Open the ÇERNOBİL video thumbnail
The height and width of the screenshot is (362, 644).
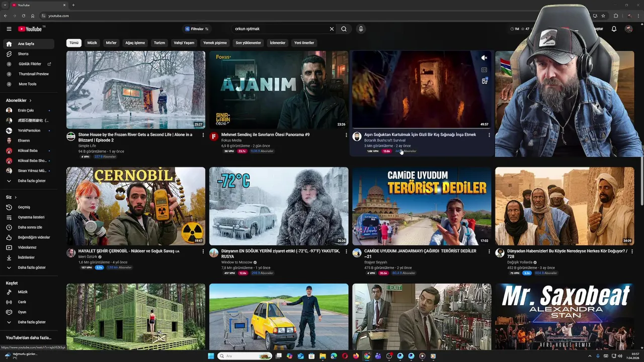pos(136,206)
